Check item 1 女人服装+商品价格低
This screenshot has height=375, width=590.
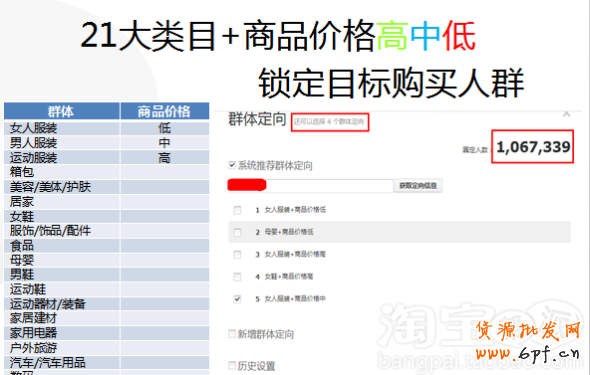pos(237,210)
